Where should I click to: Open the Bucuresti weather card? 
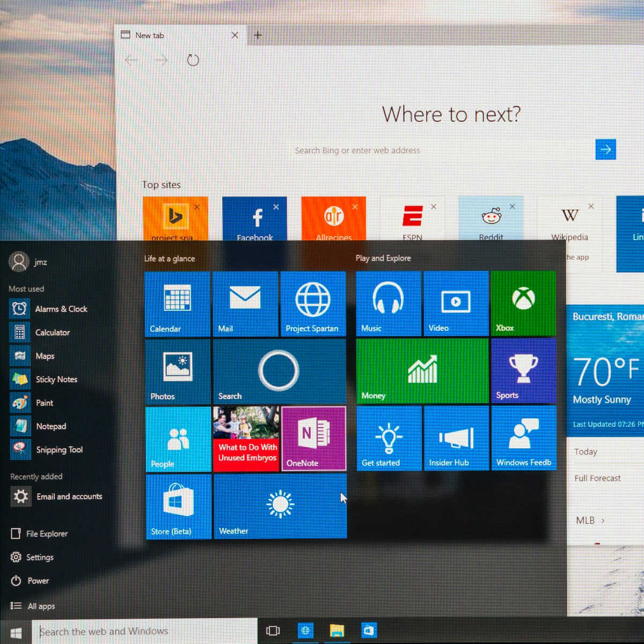(x=605, y=370)
